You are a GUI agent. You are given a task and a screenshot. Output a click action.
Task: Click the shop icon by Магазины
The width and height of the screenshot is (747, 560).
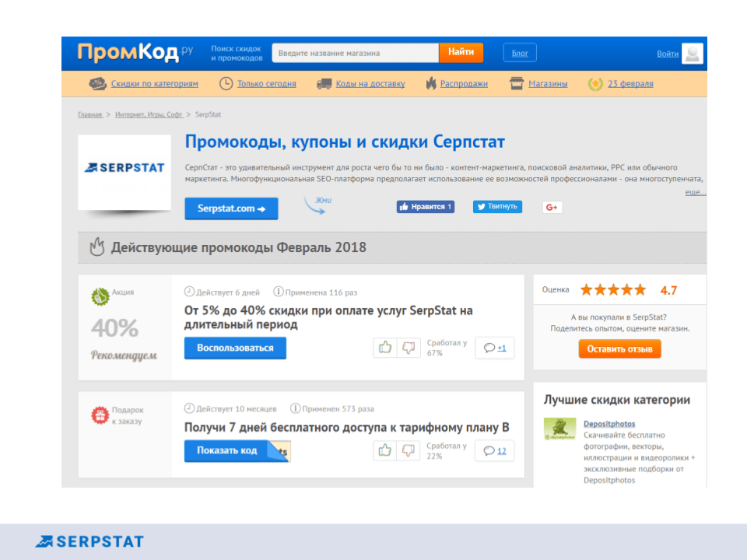[x=517, y=84]
